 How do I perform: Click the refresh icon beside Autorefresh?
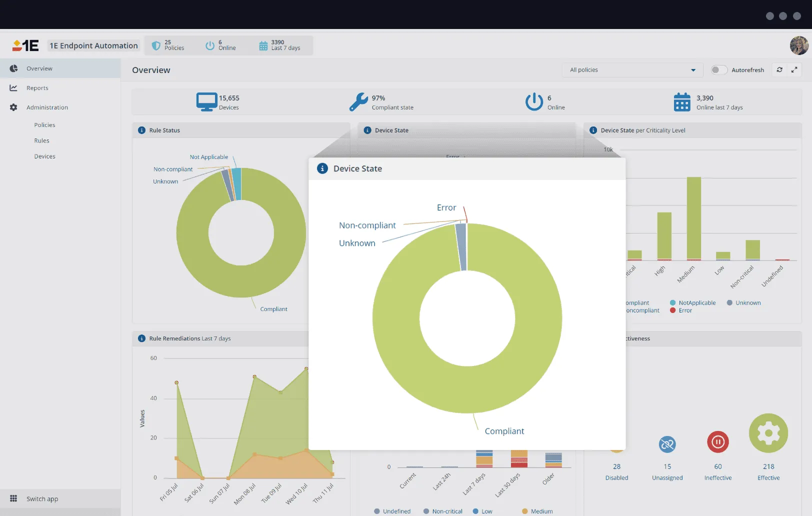[x=779, y=70]
